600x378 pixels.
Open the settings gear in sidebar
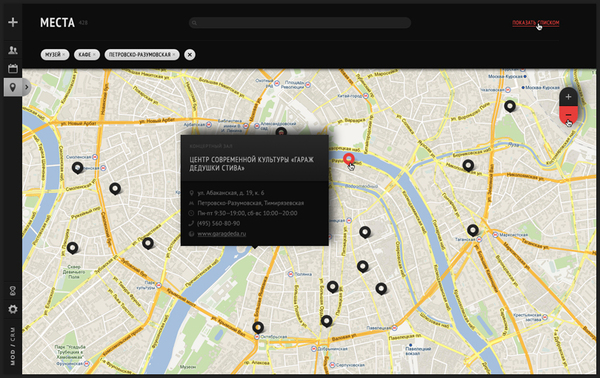pyautogui.click(x=13, y=309)
